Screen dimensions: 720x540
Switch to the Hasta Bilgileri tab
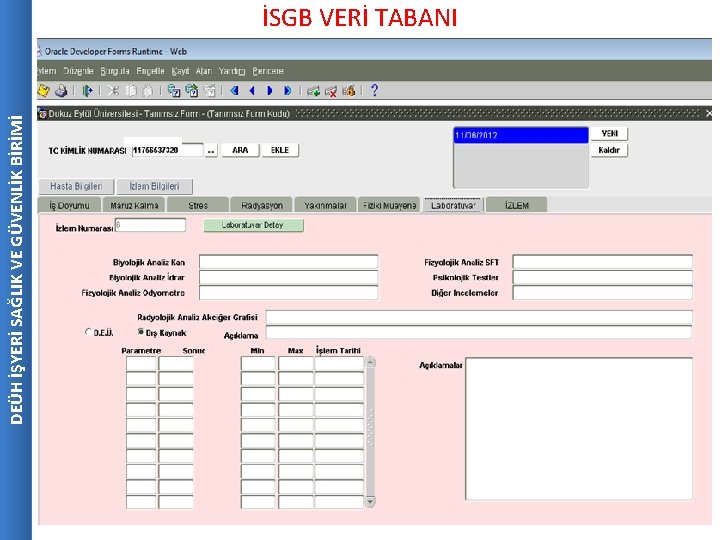pyautogui.click(x=76, y=186)
